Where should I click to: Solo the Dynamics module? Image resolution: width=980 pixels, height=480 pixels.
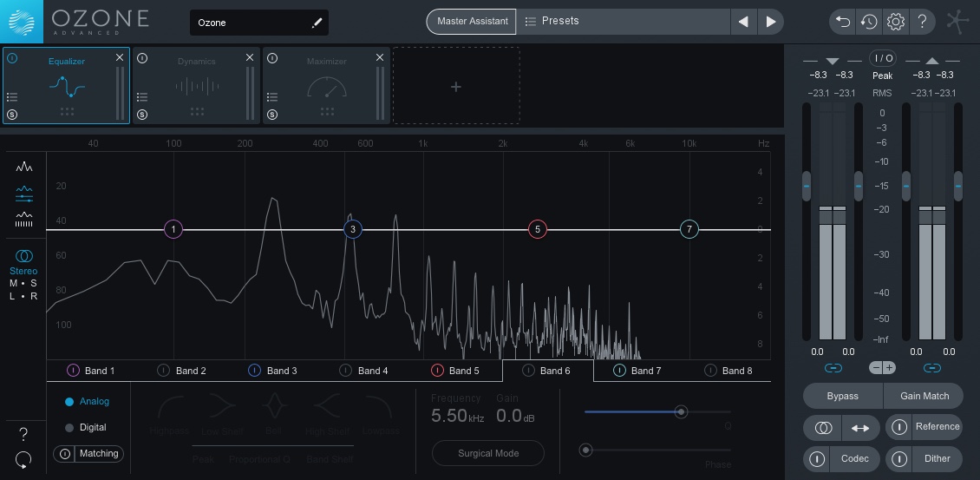142,115
